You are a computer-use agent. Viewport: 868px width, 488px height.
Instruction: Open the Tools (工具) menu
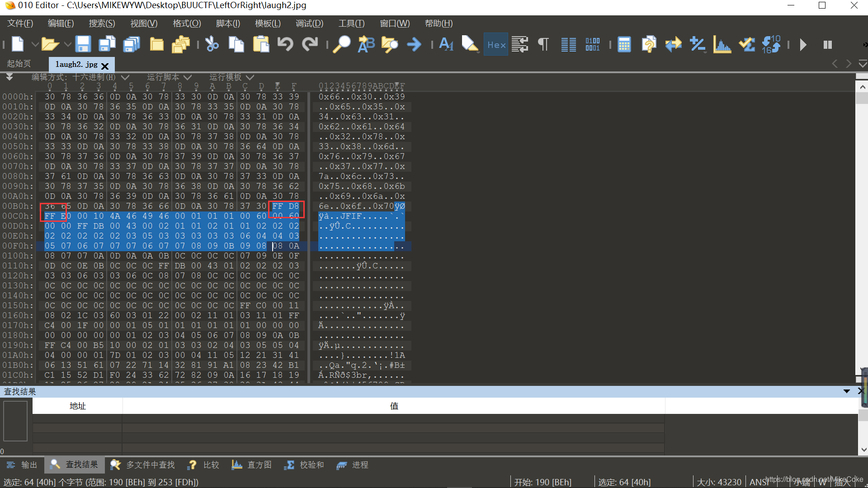click(x=351, y=23)
